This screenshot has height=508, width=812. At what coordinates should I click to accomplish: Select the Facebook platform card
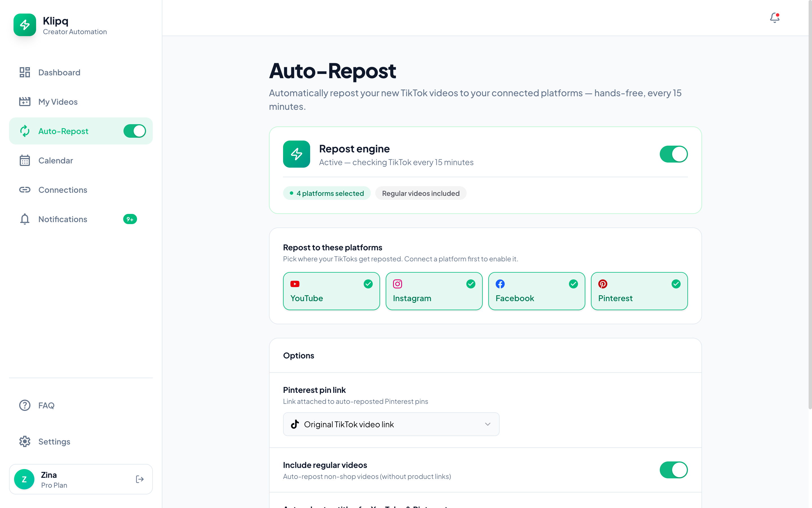pos(537,291)
